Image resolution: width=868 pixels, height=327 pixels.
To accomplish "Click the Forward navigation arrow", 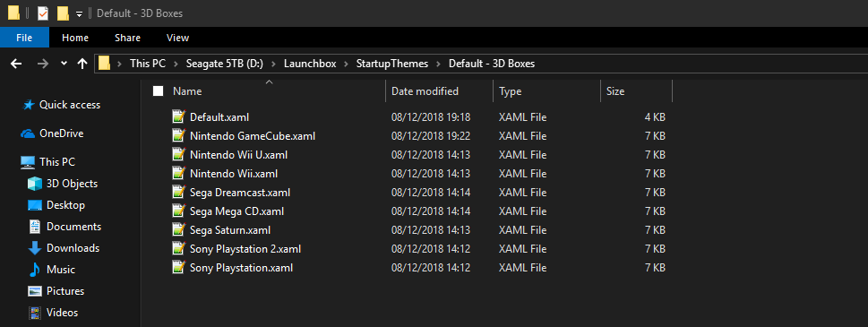I will pyautogui.click(x=43, y=64).
